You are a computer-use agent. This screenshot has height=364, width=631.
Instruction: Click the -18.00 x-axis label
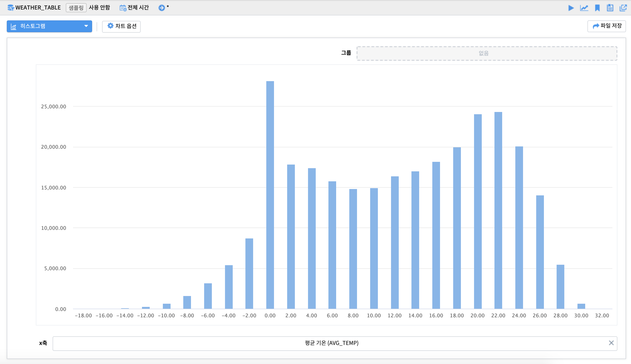(83, 315)
